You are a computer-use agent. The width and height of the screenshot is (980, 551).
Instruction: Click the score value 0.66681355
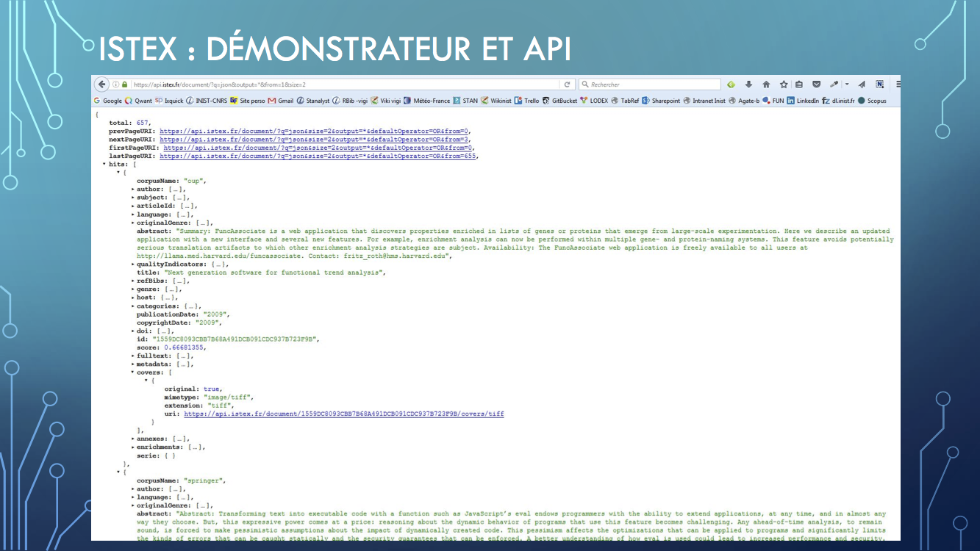(x=184, y=347)
